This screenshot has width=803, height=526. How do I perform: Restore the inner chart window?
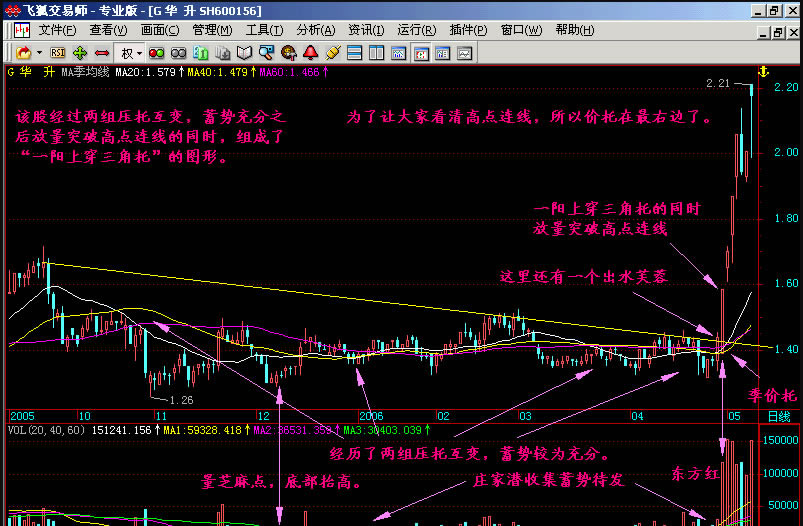pos(772,30)
